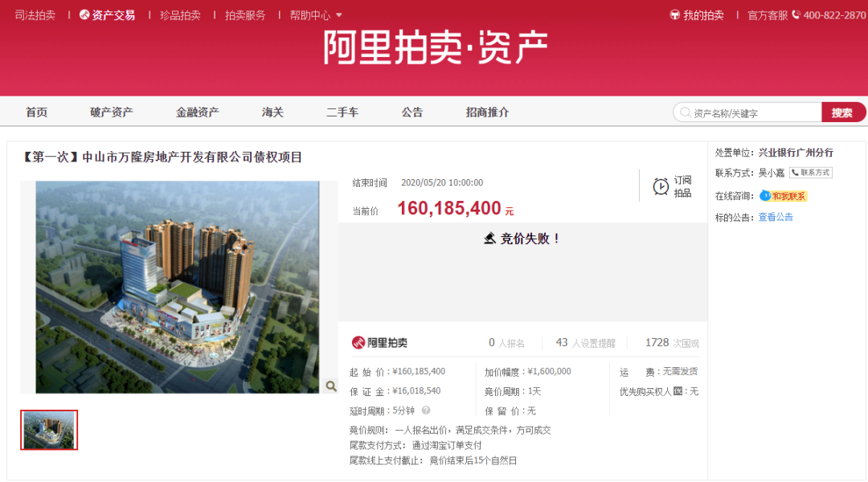Click the 阿里拍卖·资产 banner title
Viewport: 868px width, 482px height.
click(x=435, y=47)
